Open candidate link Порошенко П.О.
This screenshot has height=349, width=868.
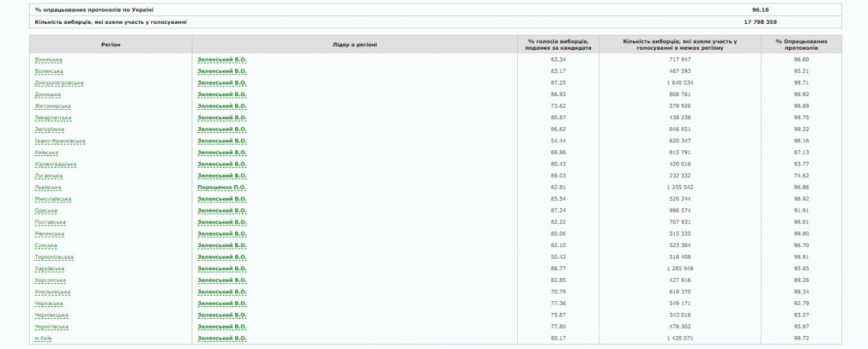point(223,187)
